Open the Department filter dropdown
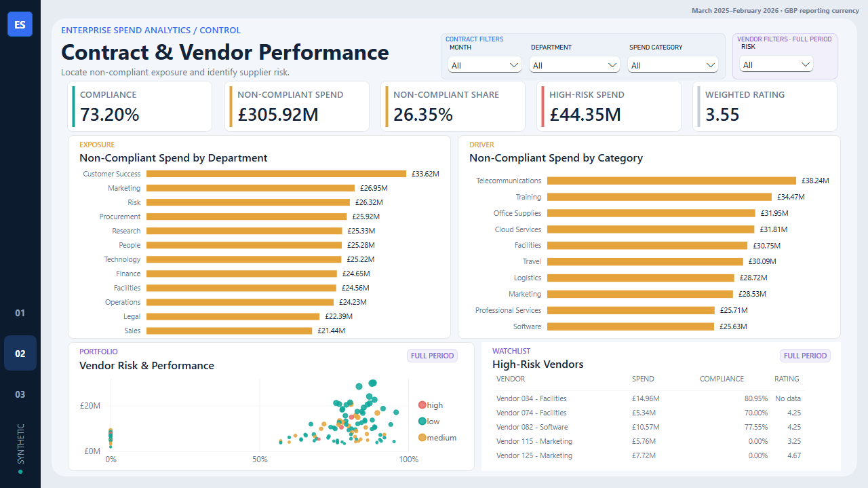The width and height of the screenshot is (868, 488). [574, 65]
